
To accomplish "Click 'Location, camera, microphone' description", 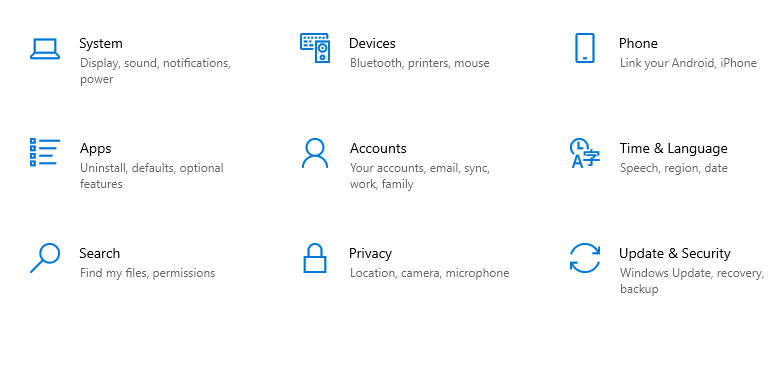I will 430,273.
